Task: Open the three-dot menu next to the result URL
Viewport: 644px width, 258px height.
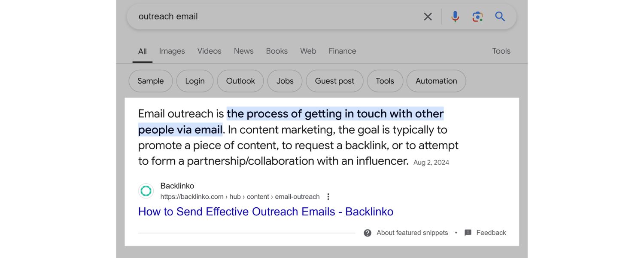Action: [x=328, y=196]
